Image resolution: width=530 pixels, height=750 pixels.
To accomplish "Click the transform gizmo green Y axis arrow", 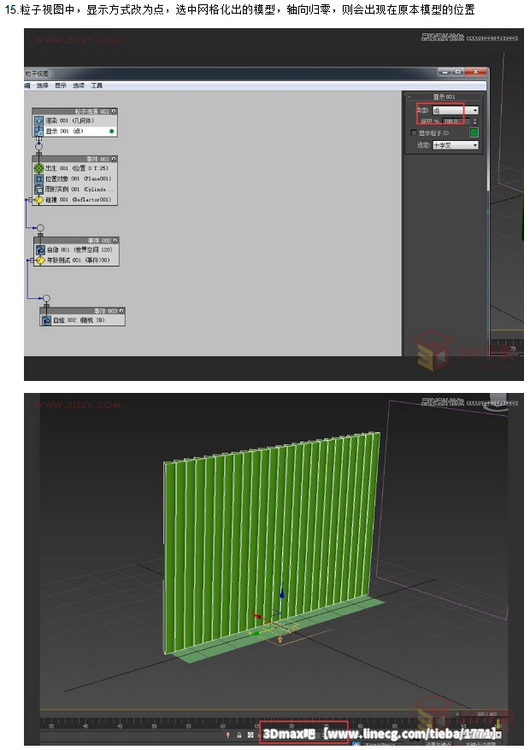I will coord(255,634).
